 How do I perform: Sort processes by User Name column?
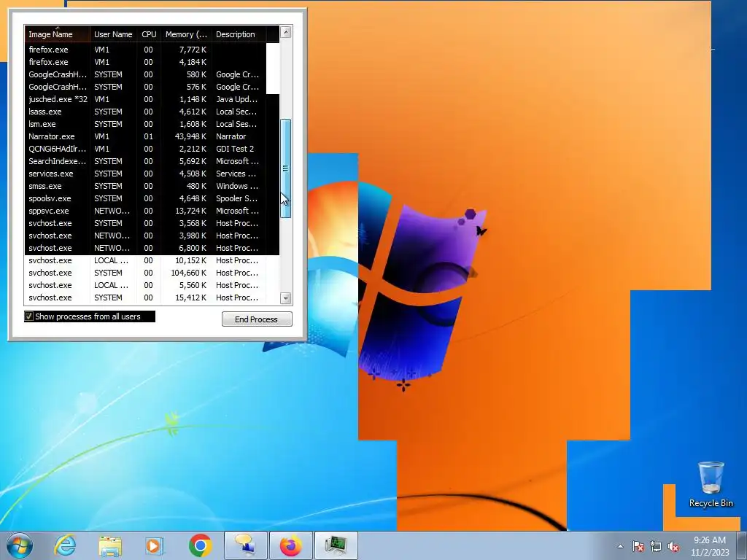113,34
